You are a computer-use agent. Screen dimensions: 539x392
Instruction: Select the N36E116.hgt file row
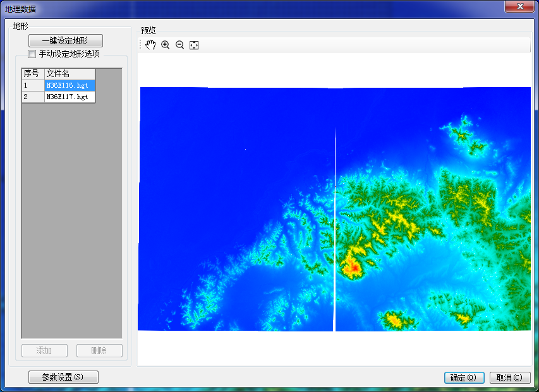pyautogui.click(x=70, y=85)
